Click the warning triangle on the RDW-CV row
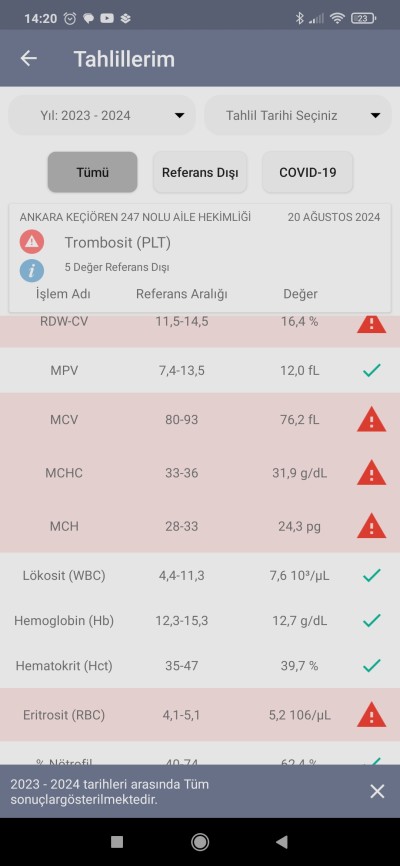This screenshot has height=866, width=400. click(371, 324)
